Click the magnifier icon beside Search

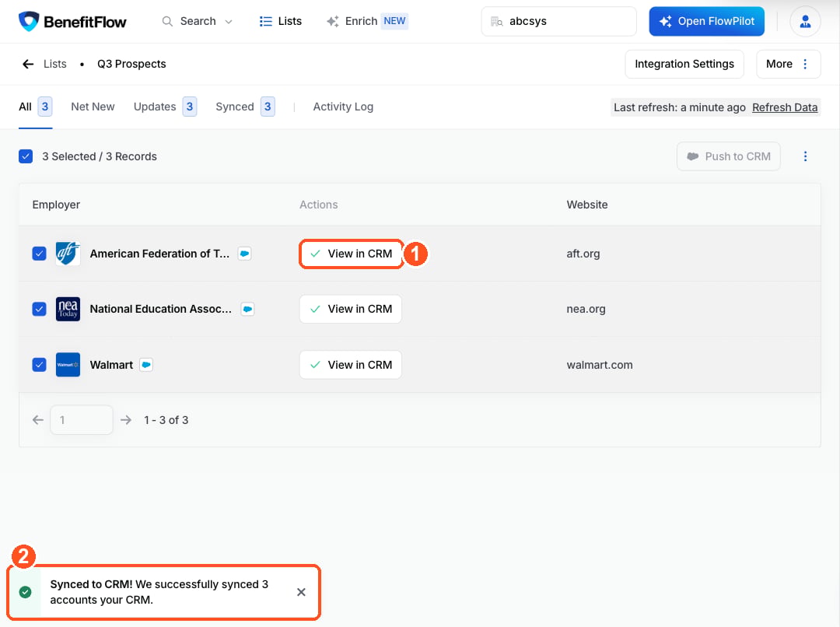tap(167, 22)
